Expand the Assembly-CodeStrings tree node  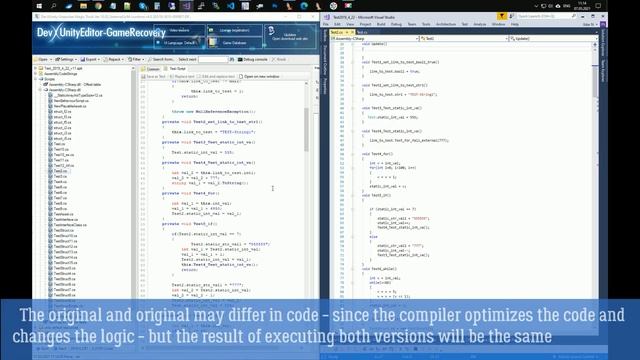pyautogui.click(x=36, y=74)
